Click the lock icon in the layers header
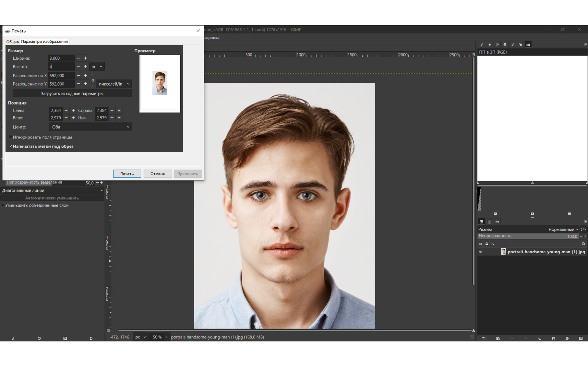 point(487,244)
